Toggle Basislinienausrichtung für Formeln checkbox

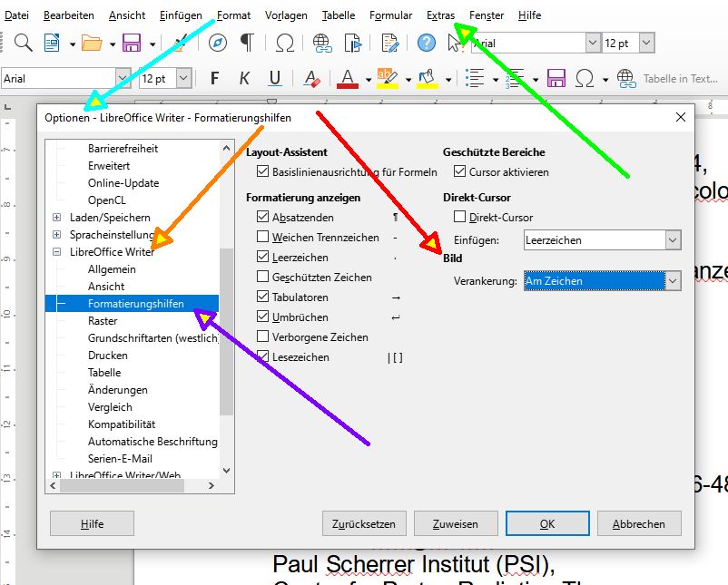pos(262,171)
